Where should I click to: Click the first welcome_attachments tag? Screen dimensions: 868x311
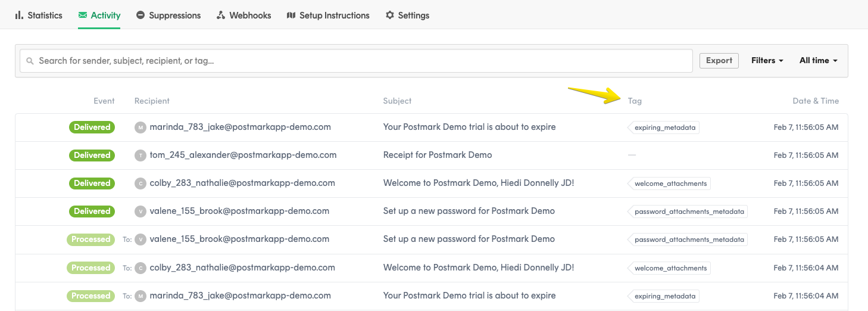(x=670, y=184)
